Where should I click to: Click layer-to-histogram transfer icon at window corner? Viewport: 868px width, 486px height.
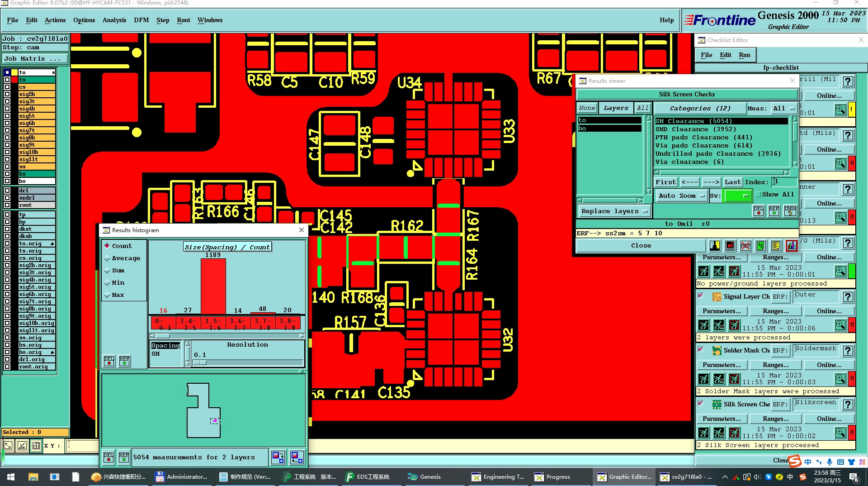(297, 457)
